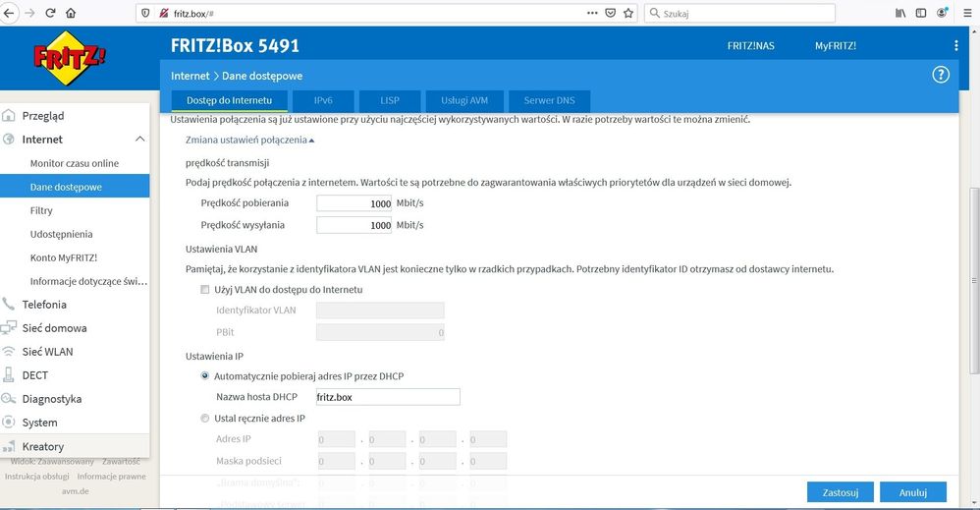Collapse the Internet sidebar menu
The height and width of the screenshot is (510, 980).
pyautogui.click(x=139, y=140)
